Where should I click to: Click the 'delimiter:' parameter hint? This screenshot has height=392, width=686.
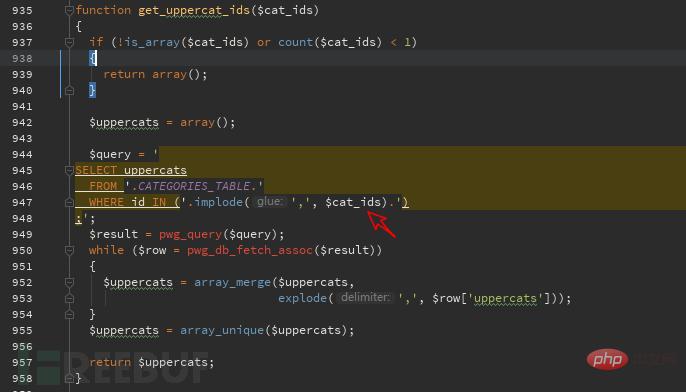tap(365, 298)
